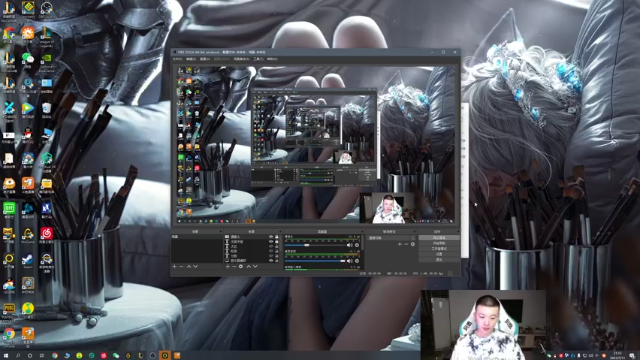Move the selected source up in Sources list
640x360 pixels.
coord(249,267)
